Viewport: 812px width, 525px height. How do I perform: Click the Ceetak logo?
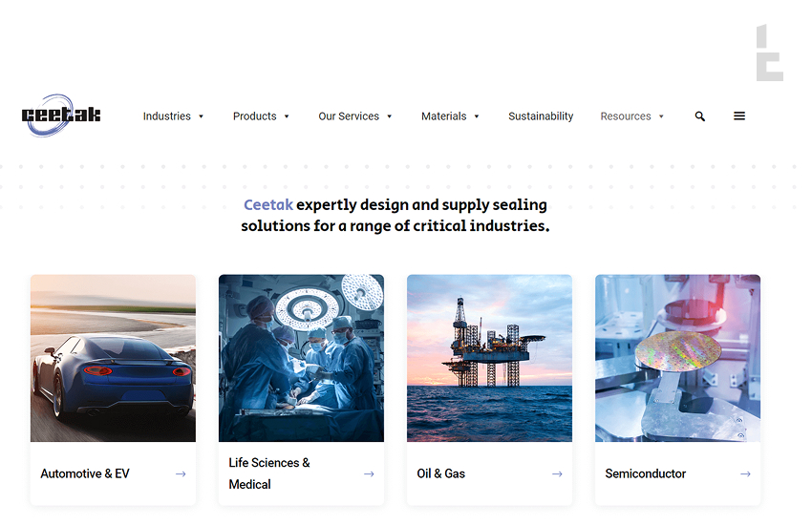click(60, 115)
